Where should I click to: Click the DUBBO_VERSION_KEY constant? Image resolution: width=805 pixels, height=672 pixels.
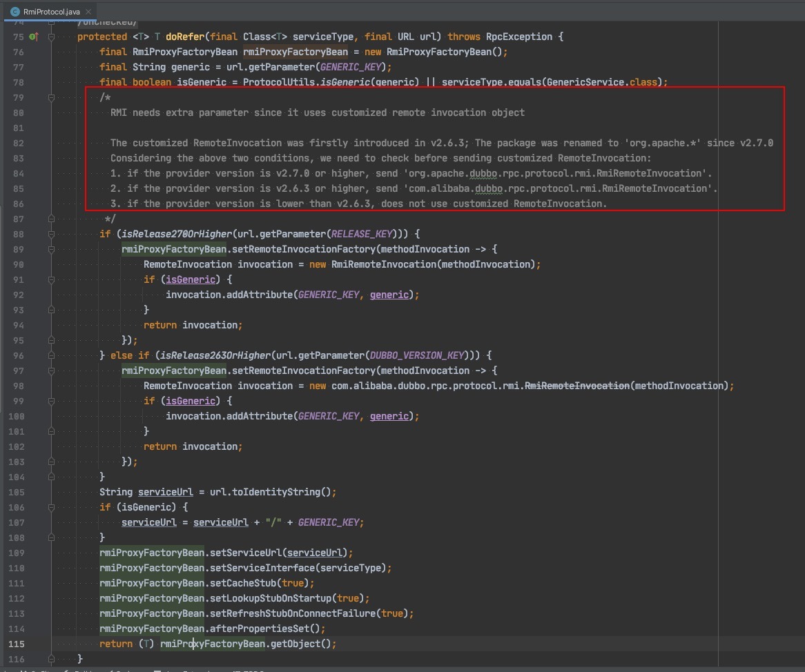418,355
